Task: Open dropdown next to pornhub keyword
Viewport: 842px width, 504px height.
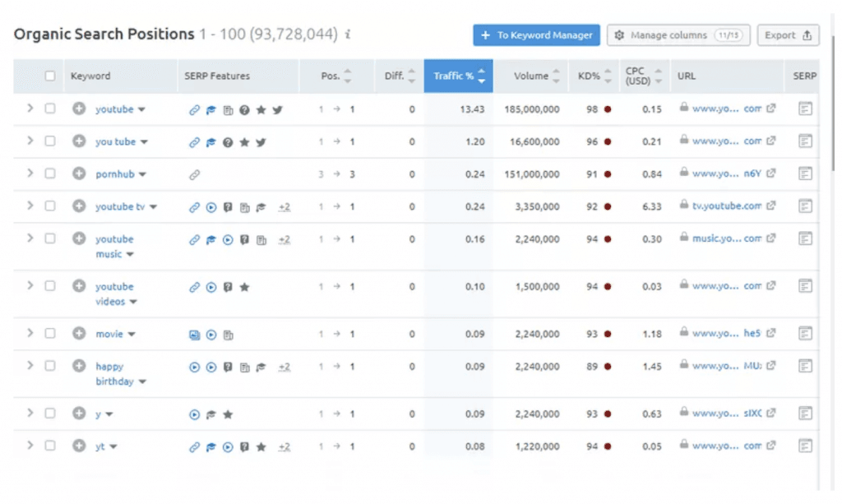Action: point(142,174)
